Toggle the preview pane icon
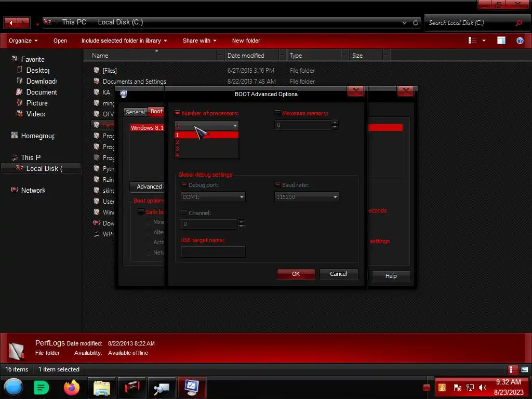Image resolution: width=532 pixels, height=399 pixels. (501, 41)
